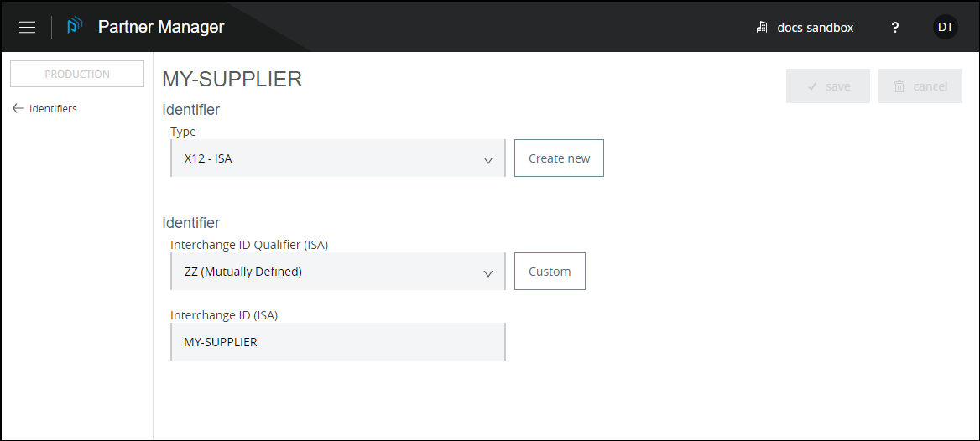Click the MY-SUPPLIER page heading

tap(232, 80)
